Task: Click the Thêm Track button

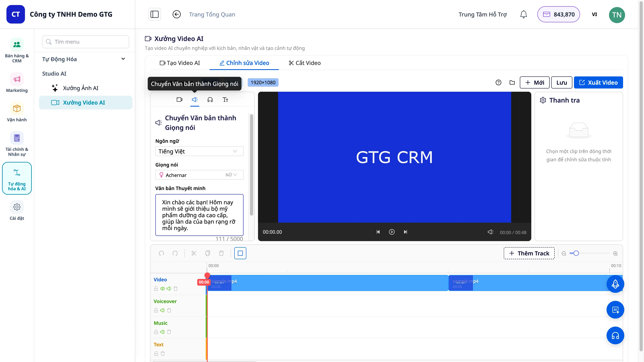Action: click(529, 253)
